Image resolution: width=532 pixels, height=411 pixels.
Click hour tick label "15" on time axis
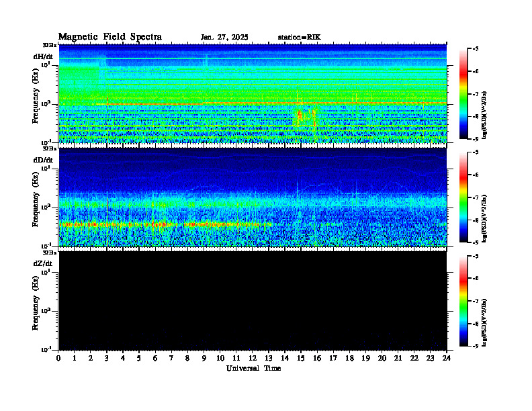point(301,359)
